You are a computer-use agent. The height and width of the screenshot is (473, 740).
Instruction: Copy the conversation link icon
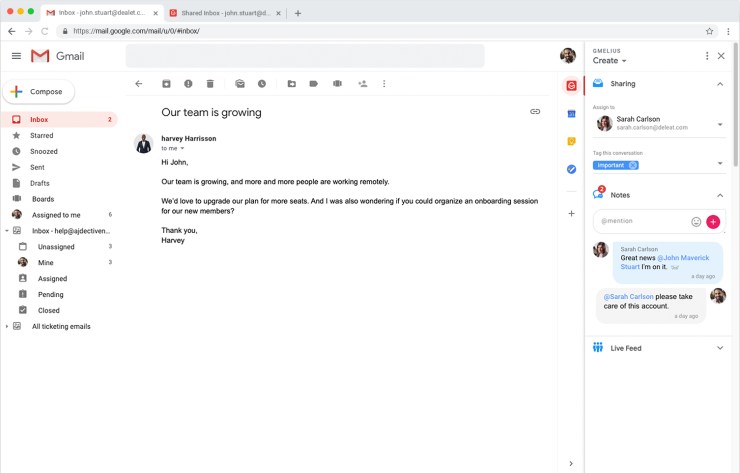(535, 111)
